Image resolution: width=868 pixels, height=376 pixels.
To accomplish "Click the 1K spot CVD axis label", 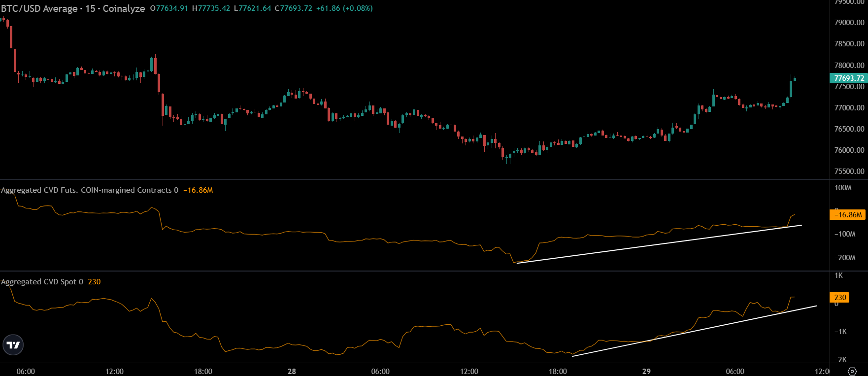I will click(838, 275).
